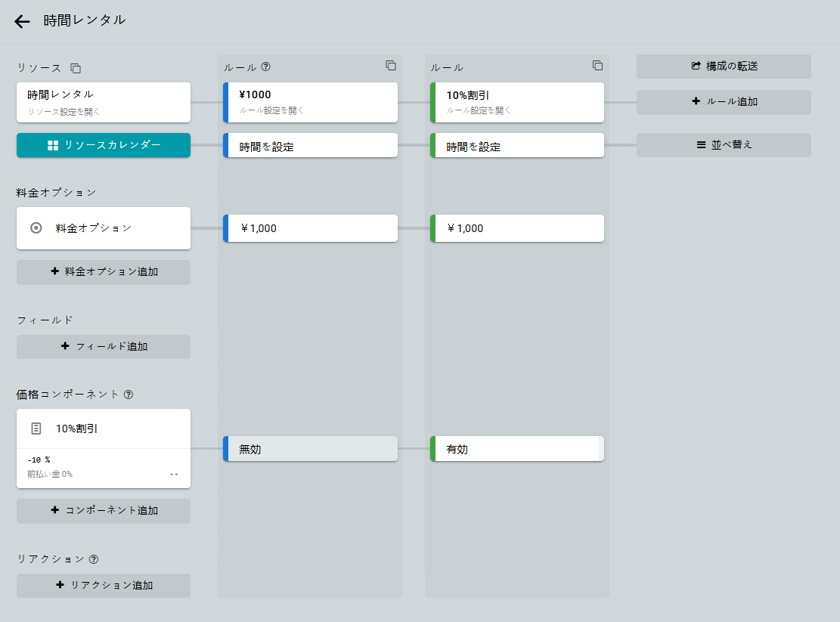Click the document icon on the 10%割引 component
The height and width of the screenshot is (622, 840).
pyautogui.click(x=36, y=429)
